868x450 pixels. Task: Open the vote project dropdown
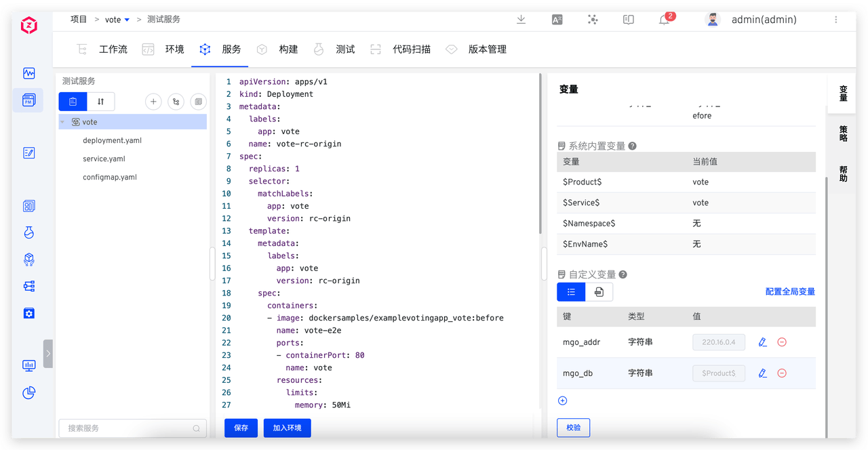(x=117, y=20)
